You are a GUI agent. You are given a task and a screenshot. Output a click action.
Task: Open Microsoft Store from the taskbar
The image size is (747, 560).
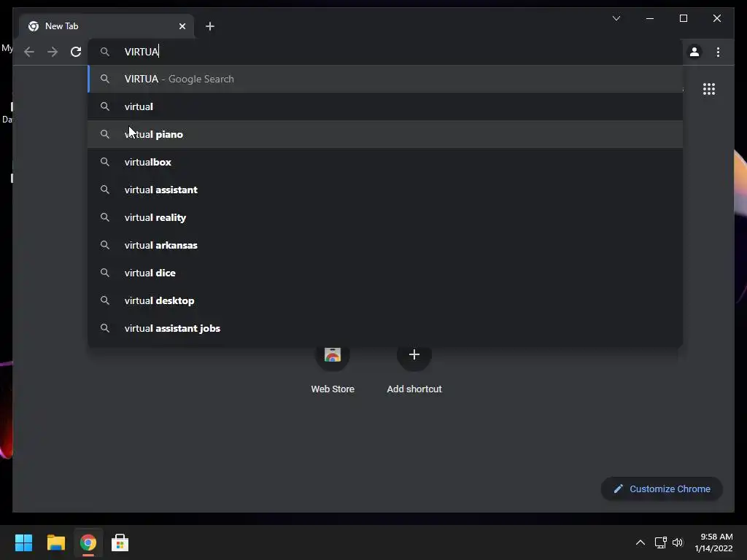[x=120, y=542]
